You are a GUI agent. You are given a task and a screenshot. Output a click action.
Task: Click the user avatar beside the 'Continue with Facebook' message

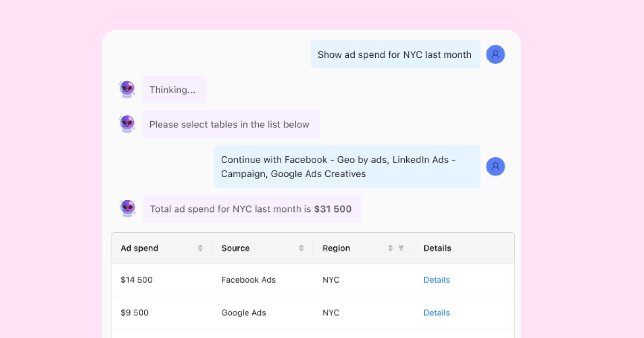(x=495, y=166)
